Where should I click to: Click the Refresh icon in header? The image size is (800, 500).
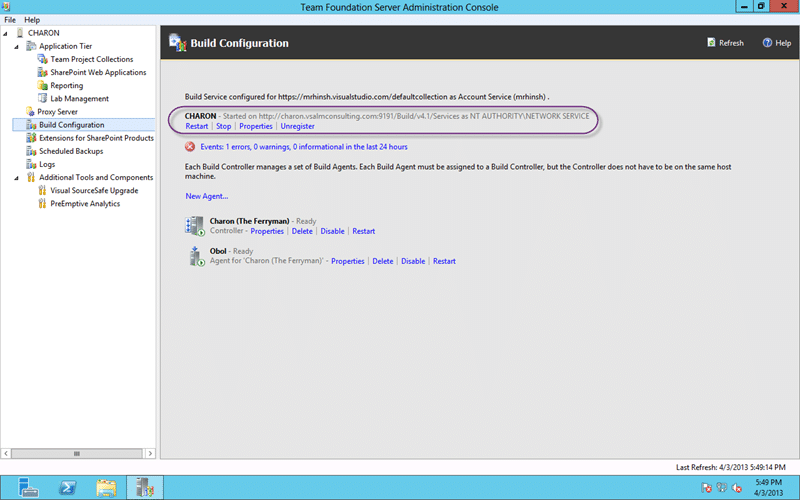click(x=711, y=43)
